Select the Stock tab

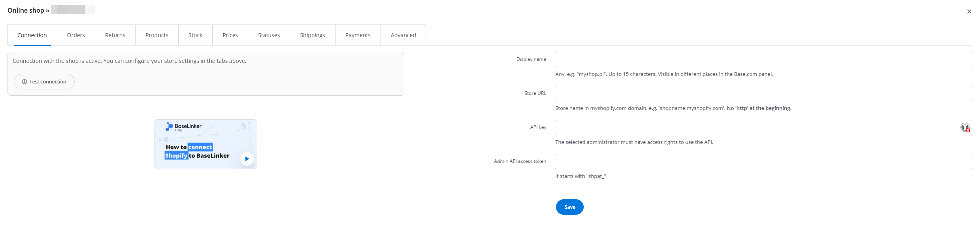pos(195,35)
